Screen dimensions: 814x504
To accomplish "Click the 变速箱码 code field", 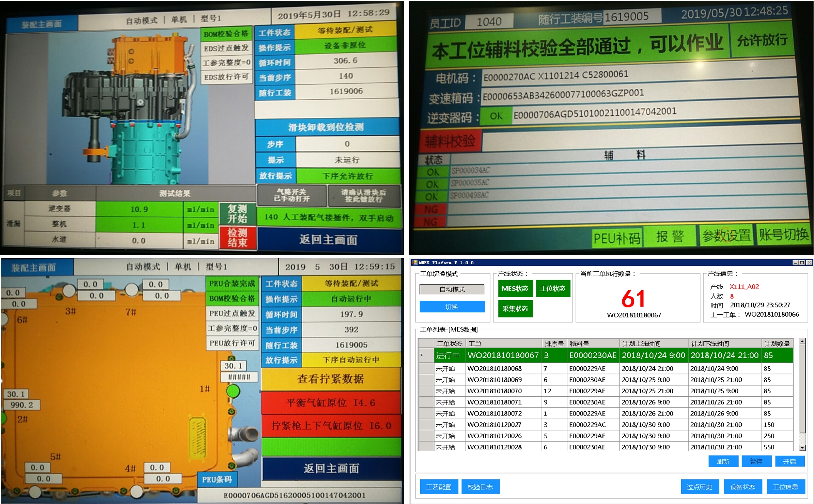I will 639,94.
